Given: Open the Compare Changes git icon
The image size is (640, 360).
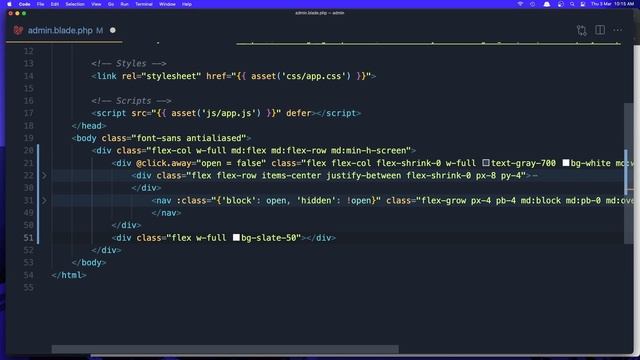Looking at the screenshot, I should [582, 30].
